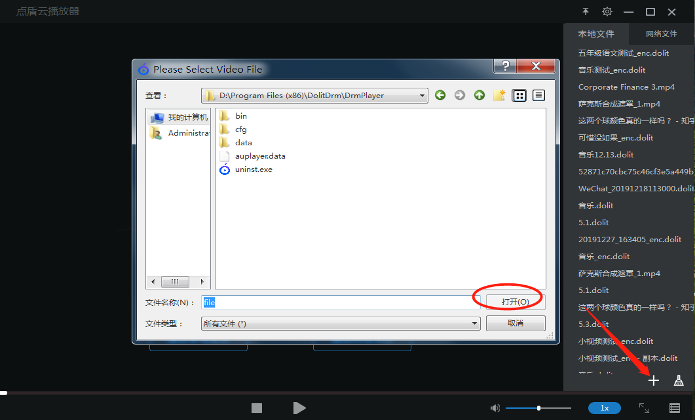The height and width of the screenshot is (420, 695).
Task: Click the plus icon to add file
Action: (x=653, y=380)
